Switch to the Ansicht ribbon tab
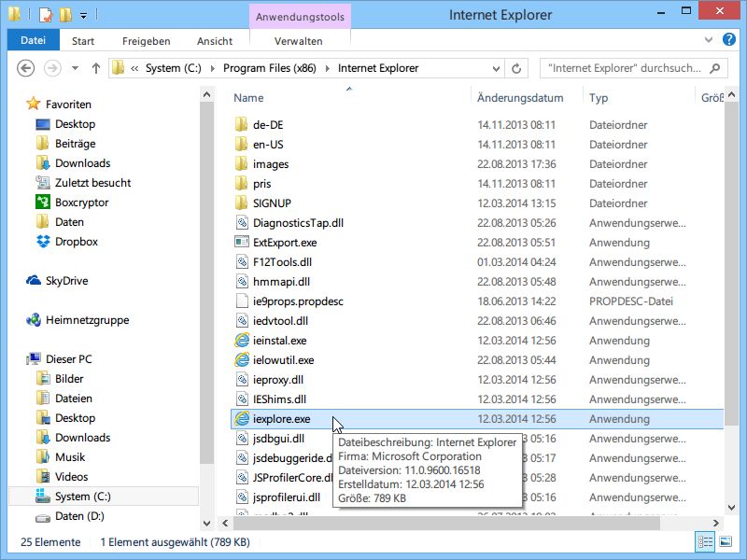 point(215,41)
